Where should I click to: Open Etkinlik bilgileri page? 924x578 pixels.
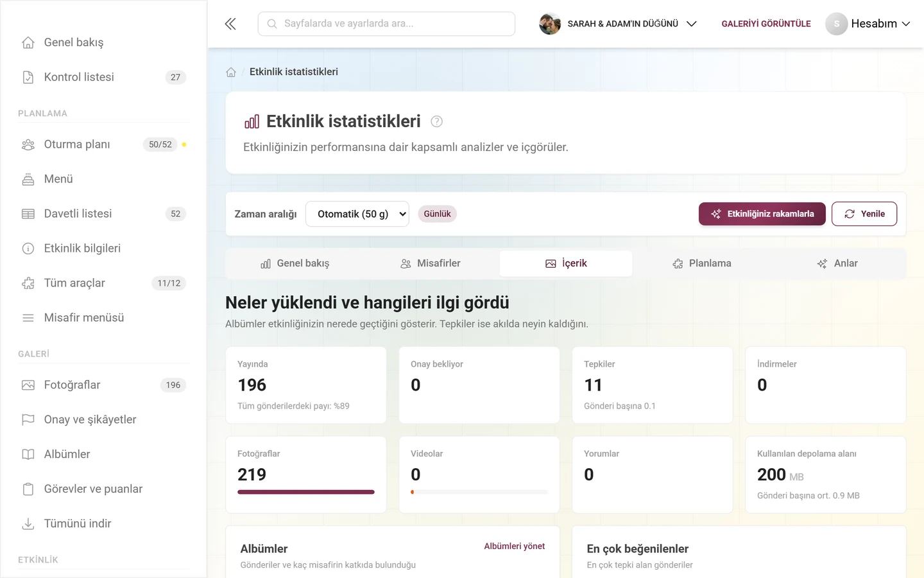[103, 249]
